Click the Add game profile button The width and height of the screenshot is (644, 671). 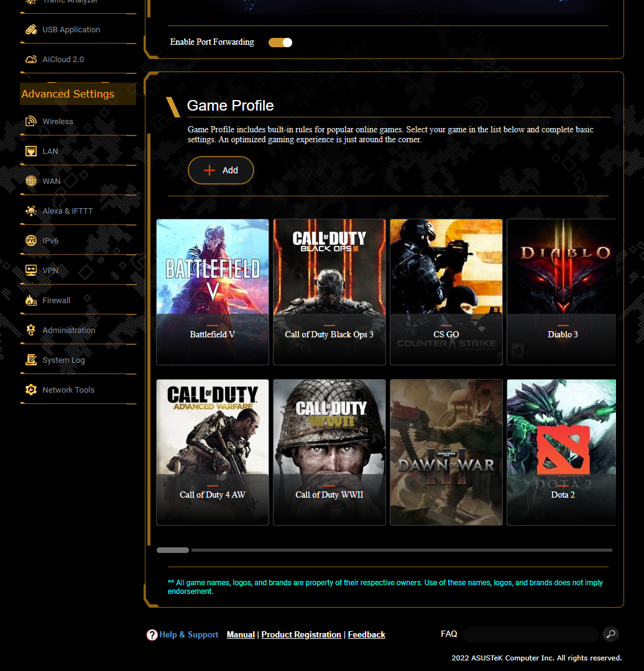point(221,170)
